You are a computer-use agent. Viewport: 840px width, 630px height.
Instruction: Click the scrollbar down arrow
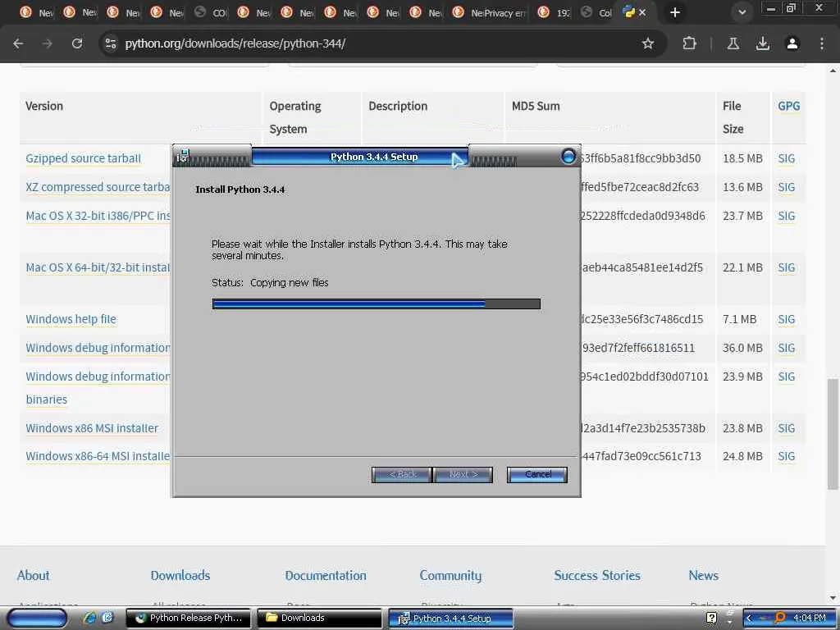tap(833, 598)
